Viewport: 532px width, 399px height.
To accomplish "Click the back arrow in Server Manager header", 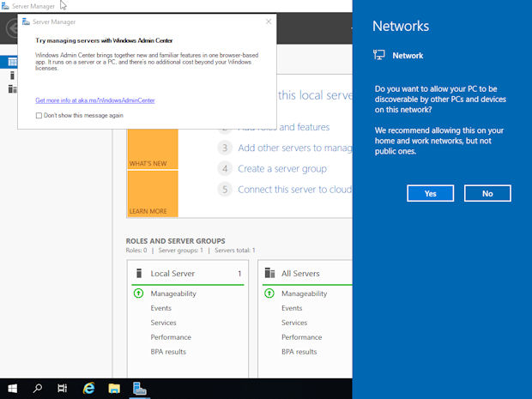I will point(12,28).
